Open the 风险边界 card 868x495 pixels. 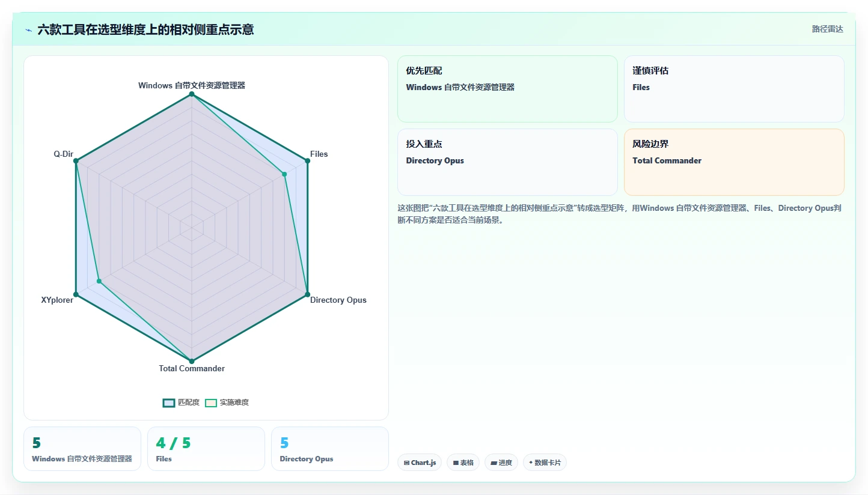point(734,162)
